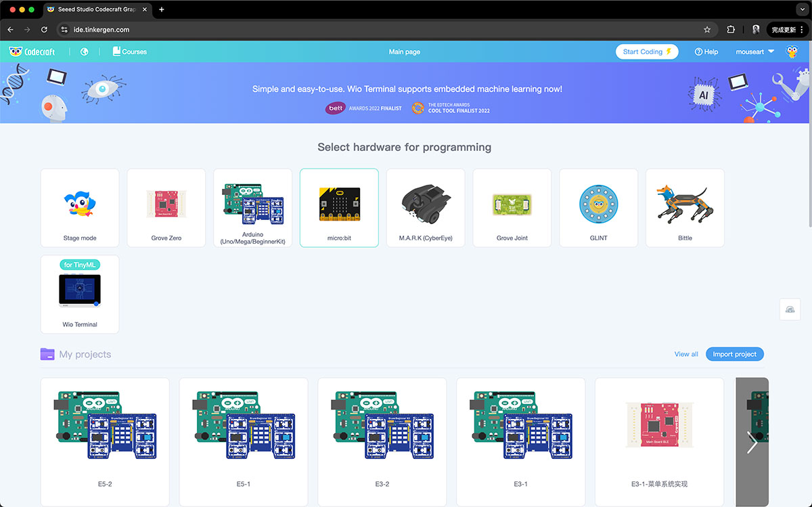This screenshot has height=507, width=812.
Task: Open the browser extensions puzzle icon
Action: point(731,30)
